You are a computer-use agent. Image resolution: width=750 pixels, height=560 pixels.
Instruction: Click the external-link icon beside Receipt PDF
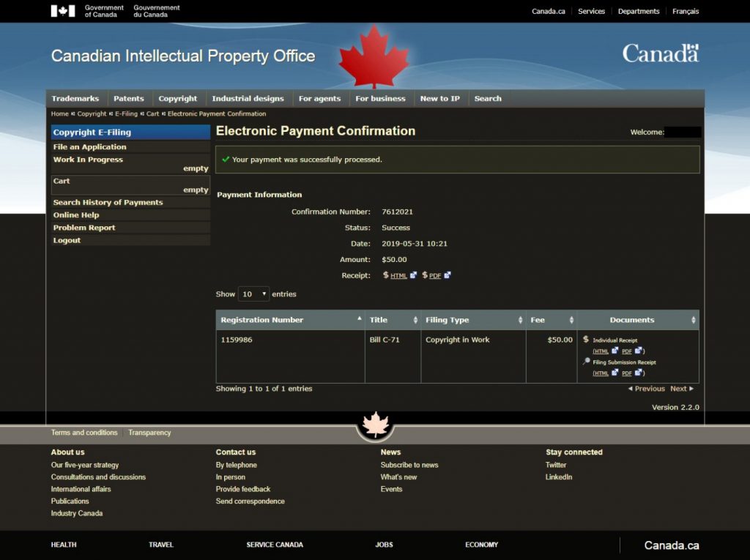pyautogui.click(x=448, y=275)
